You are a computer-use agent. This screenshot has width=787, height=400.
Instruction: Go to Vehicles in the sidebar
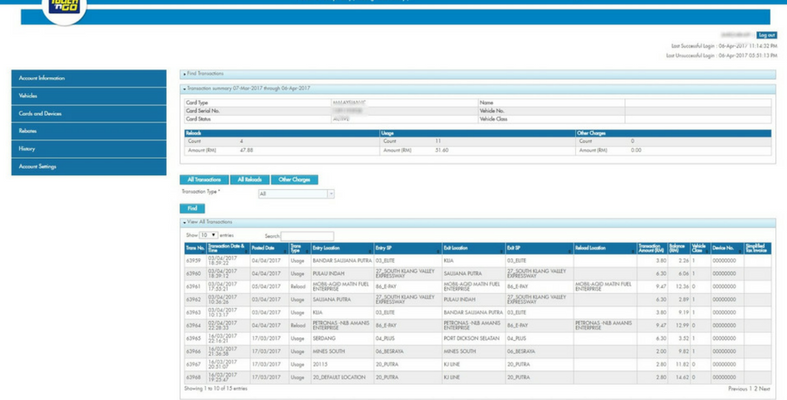click(88, 96)
